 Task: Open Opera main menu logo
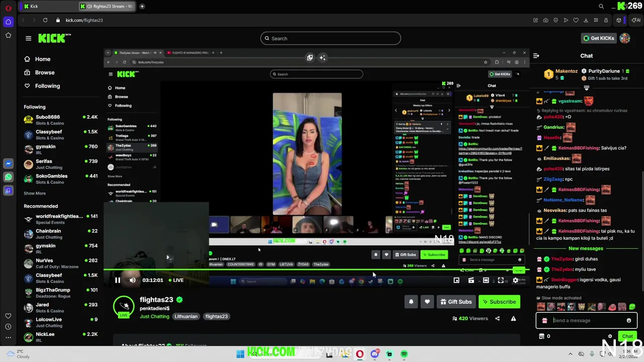(x=8, y=8)
